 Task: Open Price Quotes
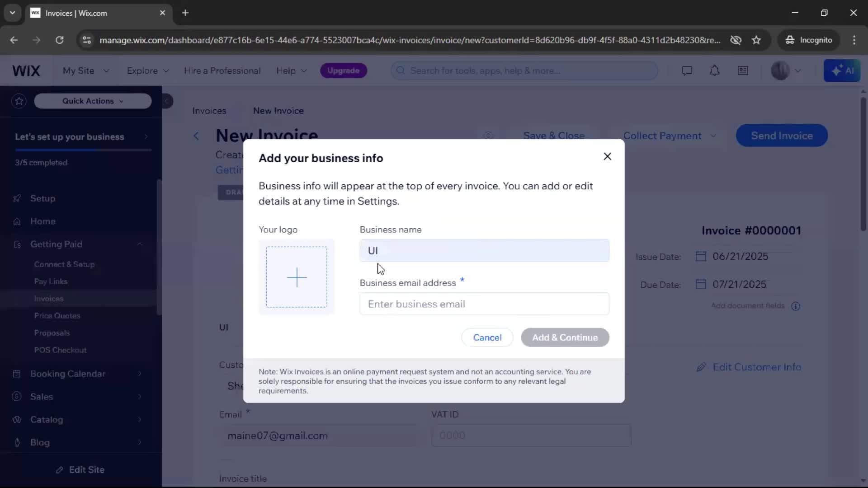click(x=57, y=316)
